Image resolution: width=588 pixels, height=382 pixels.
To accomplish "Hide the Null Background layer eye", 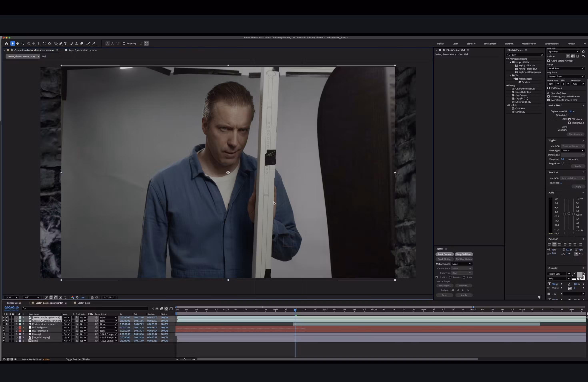I will click(x=4, y=327).
